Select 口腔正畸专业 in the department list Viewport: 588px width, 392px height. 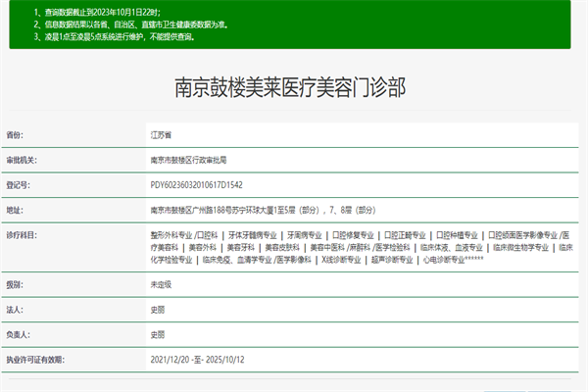tap(405, 235)
